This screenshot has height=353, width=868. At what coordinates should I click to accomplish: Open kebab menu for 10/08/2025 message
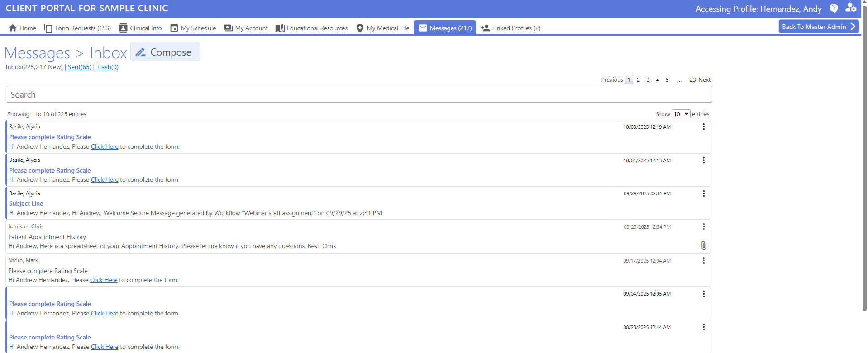(703, 127)
